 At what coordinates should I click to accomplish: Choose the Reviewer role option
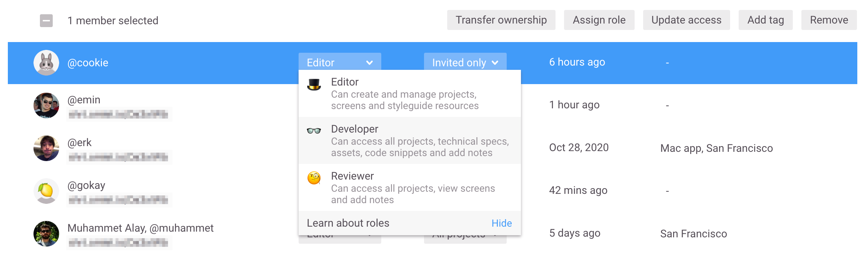coord(410,187)
